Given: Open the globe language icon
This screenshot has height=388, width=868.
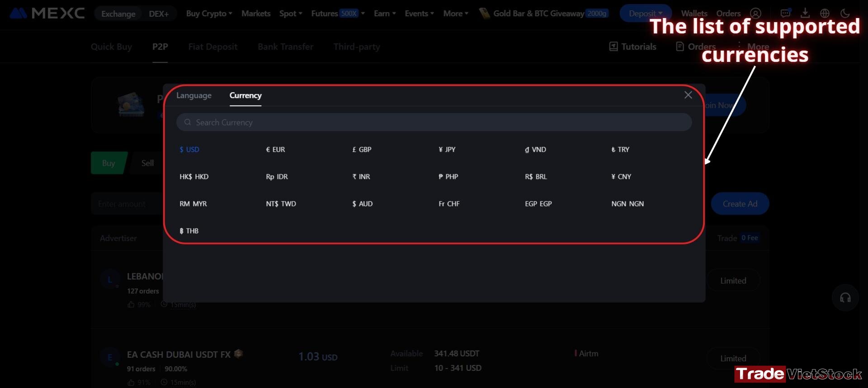Looking at the screenshot, I should tap(825, 14).
